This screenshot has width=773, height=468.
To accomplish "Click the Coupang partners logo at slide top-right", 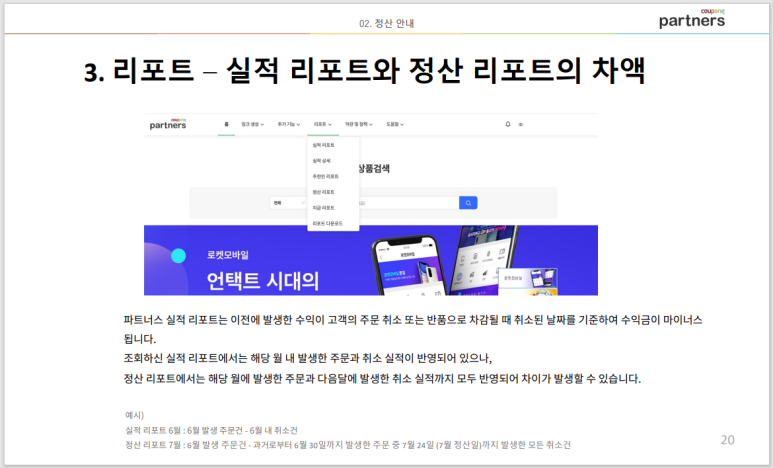I will [x=692, y=19].
